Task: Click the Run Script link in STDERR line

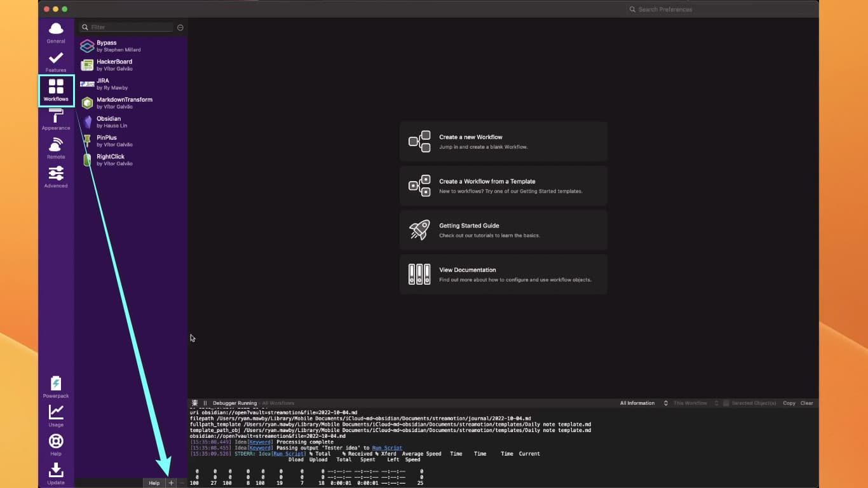Action: coord(289,454)
